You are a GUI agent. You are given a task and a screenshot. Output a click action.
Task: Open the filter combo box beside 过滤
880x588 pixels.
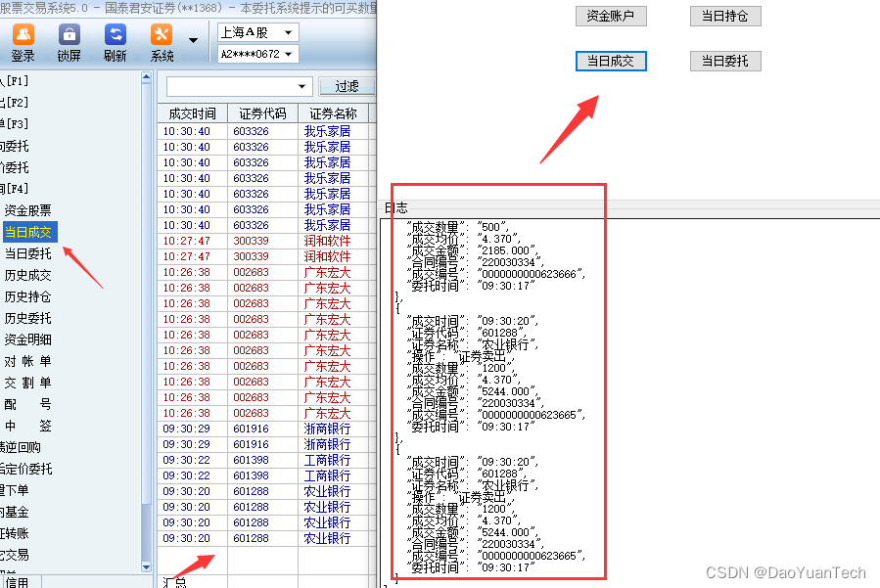pos(240,86)
